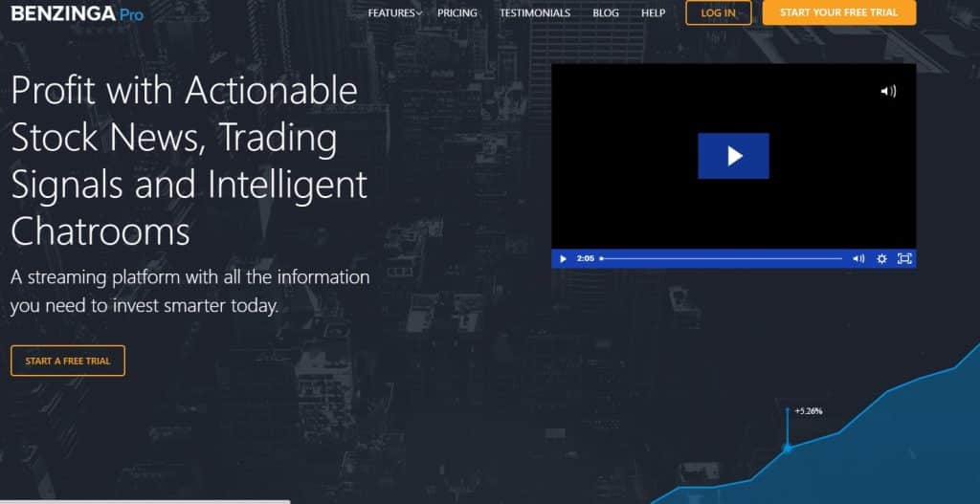The width and height of the screenshot is (980, 504).
Task: Click the blue data point on the chart
Action: coord(788,447)
